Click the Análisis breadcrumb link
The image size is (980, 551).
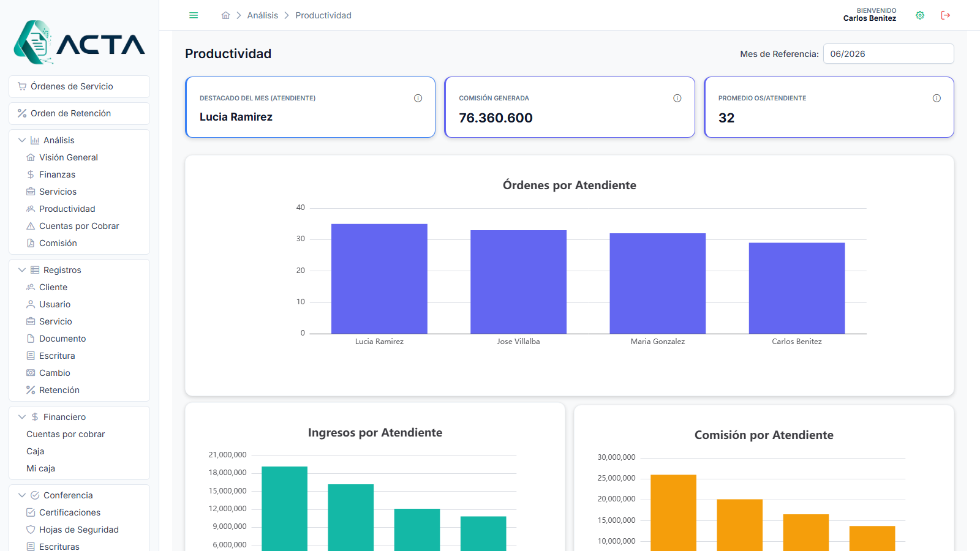(x=263, y=15)
